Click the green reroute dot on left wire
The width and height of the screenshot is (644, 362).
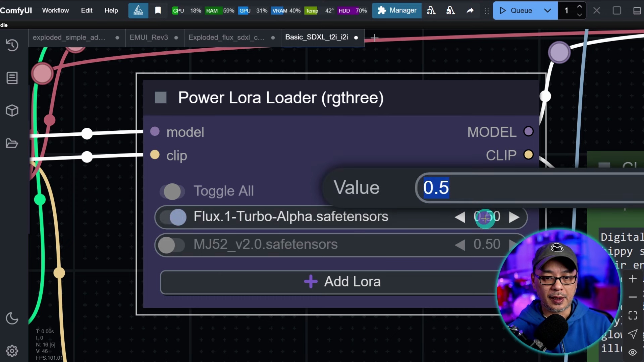(x=40, y=200)
